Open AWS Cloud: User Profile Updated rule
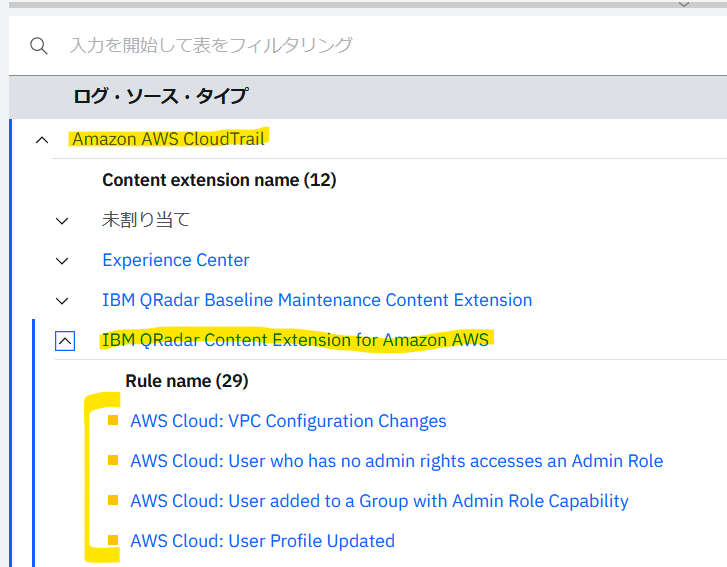This screenshot has width=727, height=567. pyautogui.click(x=262, y=541)
